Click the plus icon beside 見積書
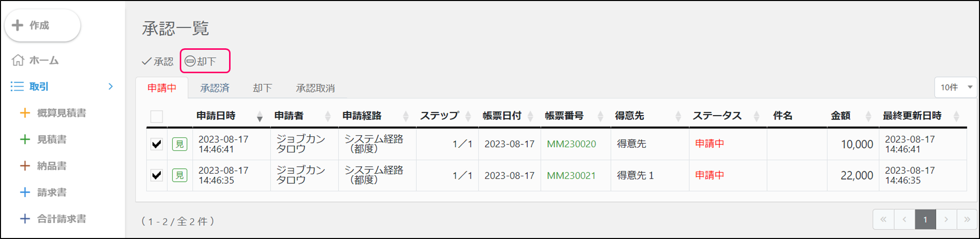The width and height of the screenshot is (980, 239). (25, 139)
